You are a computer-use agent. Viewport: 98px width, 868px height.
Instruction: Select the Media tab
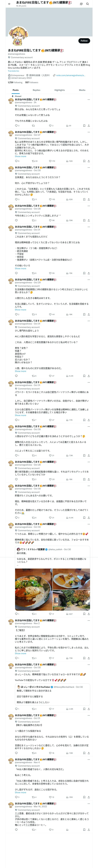(82, 90)
